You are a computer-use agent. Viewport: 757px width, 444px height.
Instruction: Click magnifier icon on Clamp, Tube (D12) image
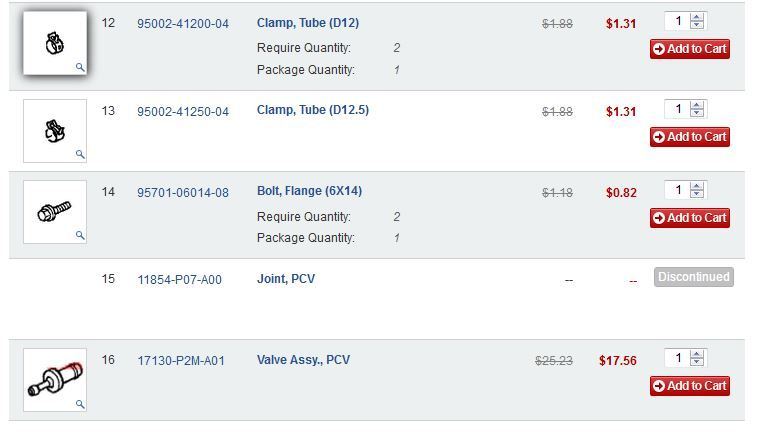[80, 67]
